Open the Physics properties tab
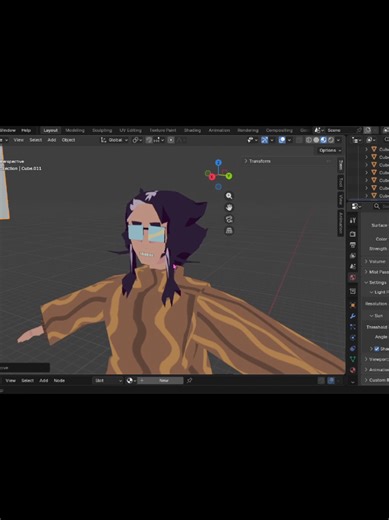389x520 pixels. (353, 338)
